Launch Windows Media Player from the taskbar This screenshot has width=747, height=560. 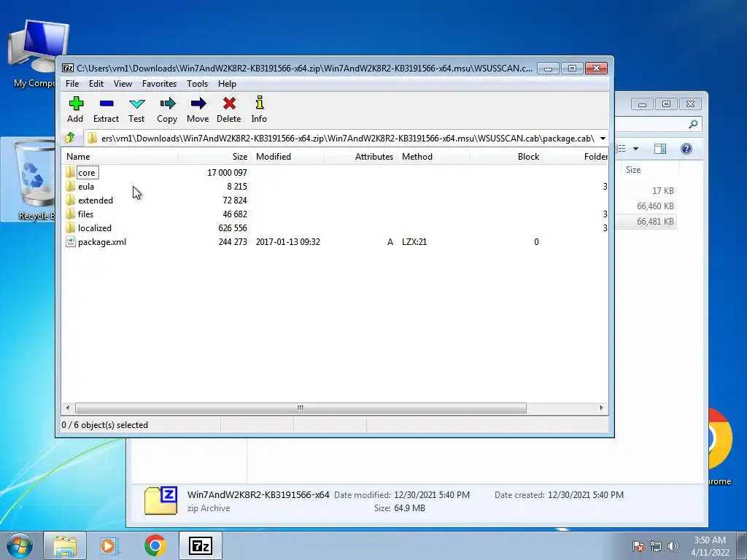pyautogui.click(x=109, y=545)
